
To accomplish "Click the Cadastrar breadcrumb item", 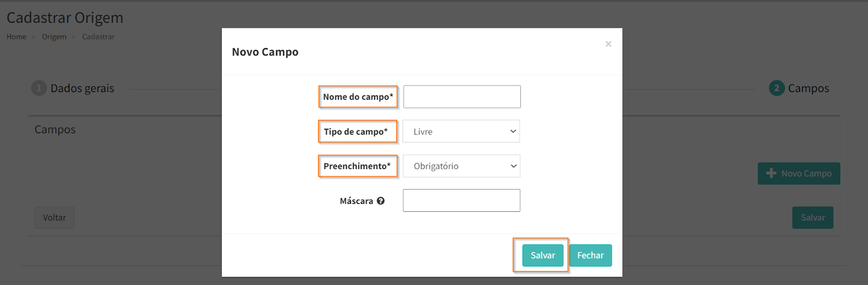I will coord(98,37).
